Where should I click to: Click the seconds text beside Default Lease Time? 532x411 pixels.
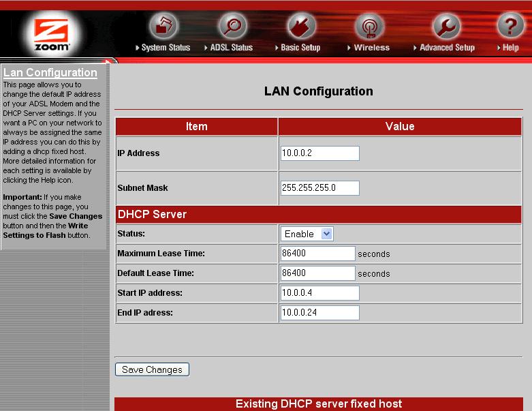374,273
